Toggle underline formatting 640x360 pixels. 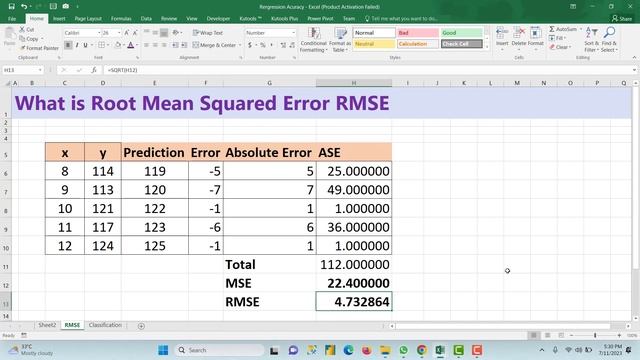point(85,45)
